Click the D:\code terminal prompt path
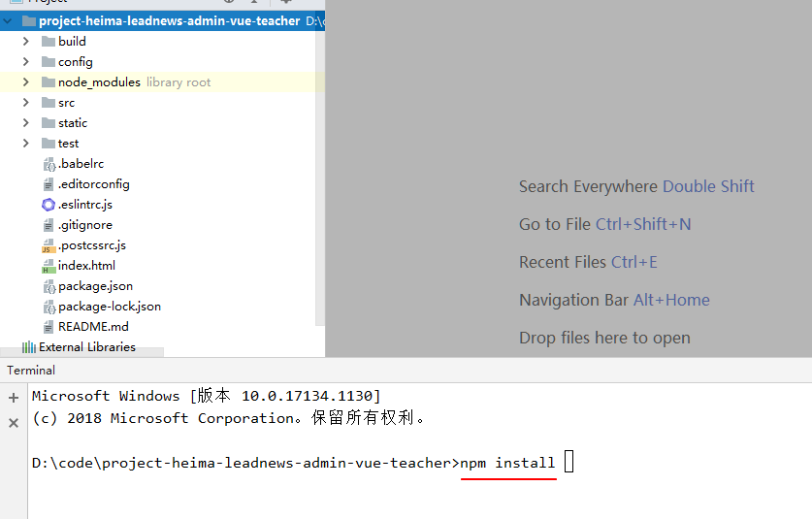This screenshot has width=812, height=519. point(245,463)
